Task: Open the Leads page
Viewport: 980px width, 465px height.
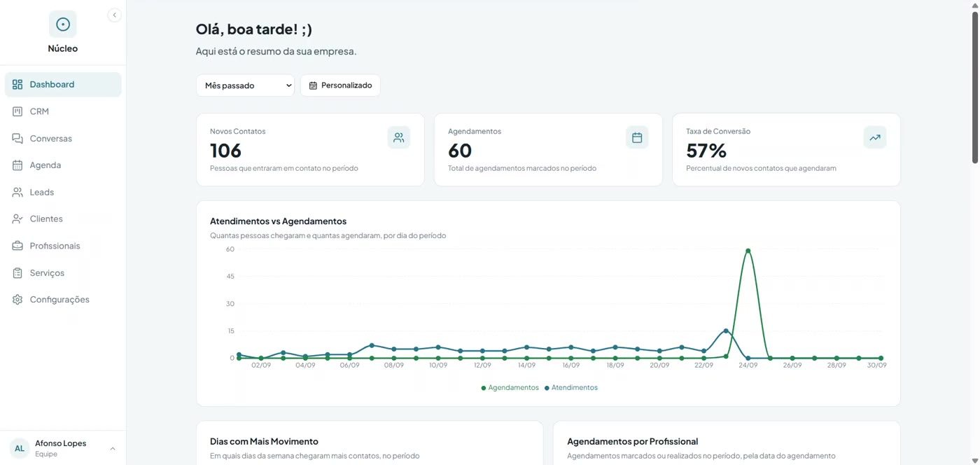Action: pyautogui.click(x=63, y=192)
